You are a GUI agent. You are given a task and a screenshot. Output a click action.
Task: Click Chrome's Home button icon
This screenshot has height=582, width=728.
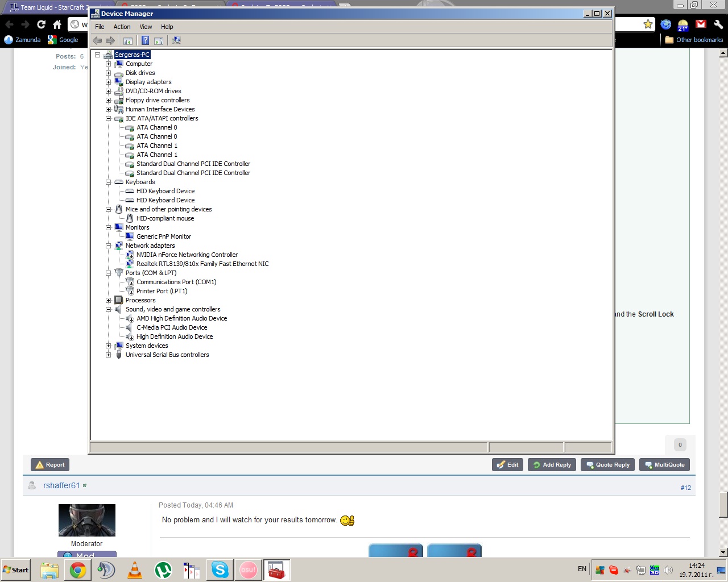point(57,24)
